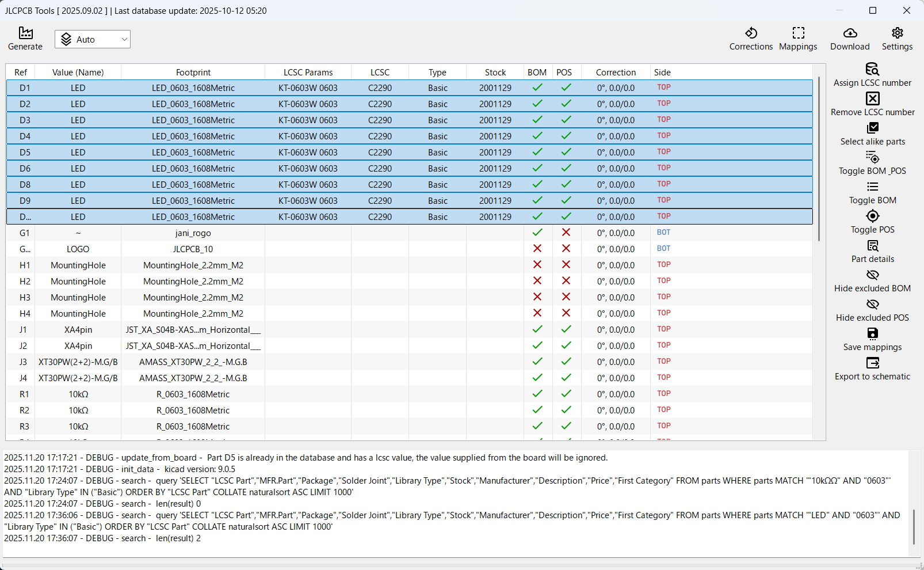Click the 2001129 stock cell in row D8
Image resolution: width=924 pixels, height=570 pixels.
[495, 184]
